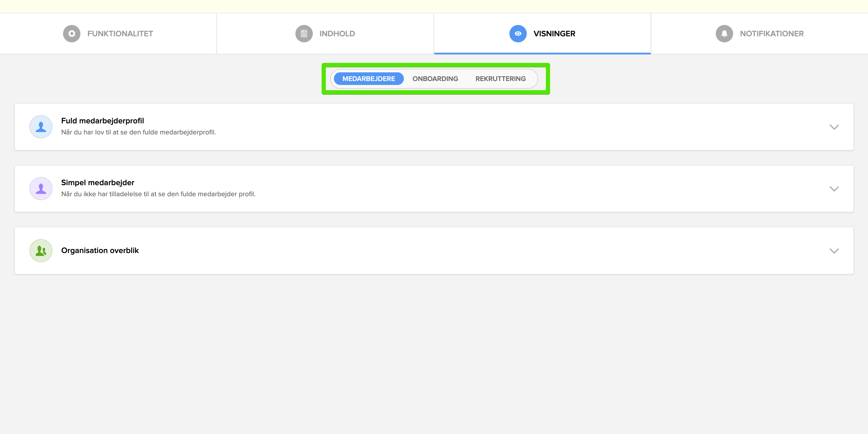Expand Simpel medarbejder with its chevron
Image resolution: width=868 pixels, height=434 pixels.
point(834,189)
